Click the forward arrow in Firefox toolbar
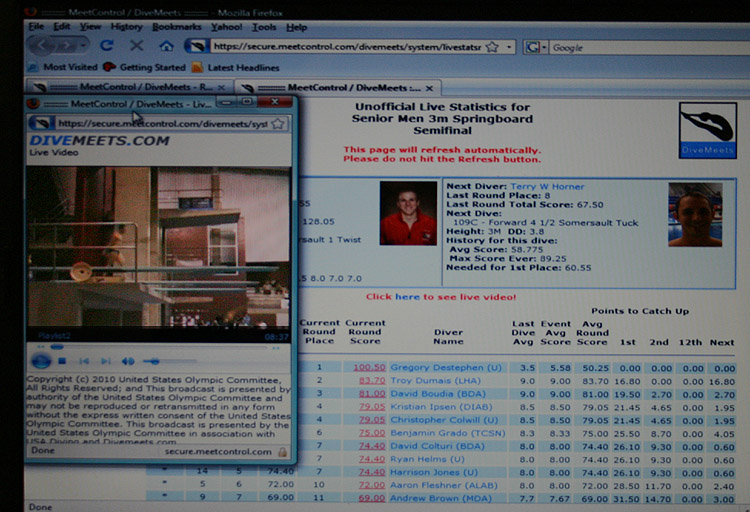The width and height of the screenshot is (750, 512). coord(67,46)
